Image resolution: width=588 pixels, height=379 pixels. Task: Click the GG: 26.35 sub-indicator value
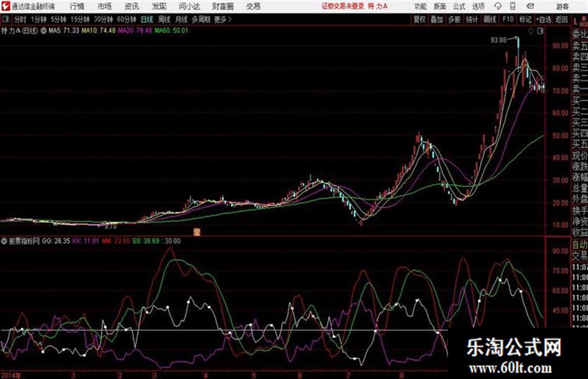(x=56, y=241)
